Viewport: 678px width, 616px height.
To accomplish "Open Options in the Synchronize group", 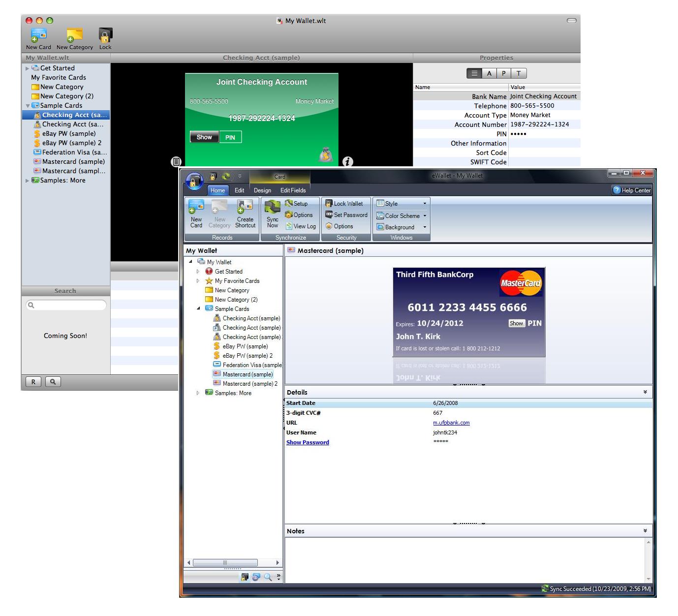I will coord(299,215).
